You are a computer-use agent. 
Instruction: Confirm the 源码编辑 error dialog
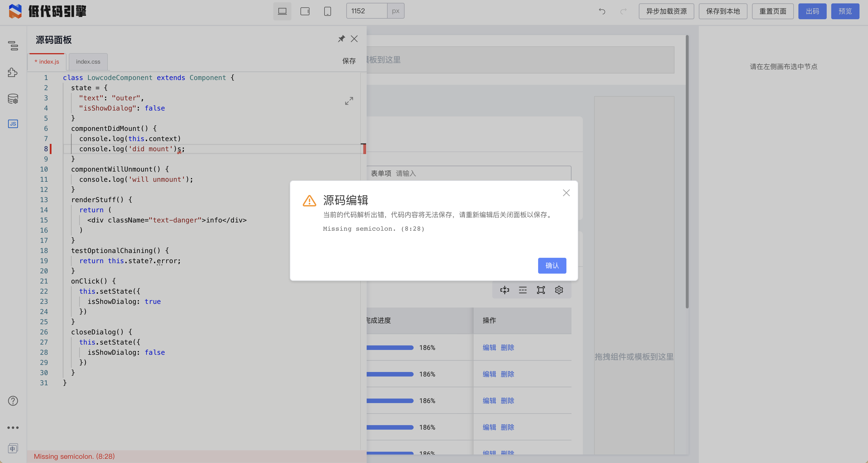tap(552, 266)
